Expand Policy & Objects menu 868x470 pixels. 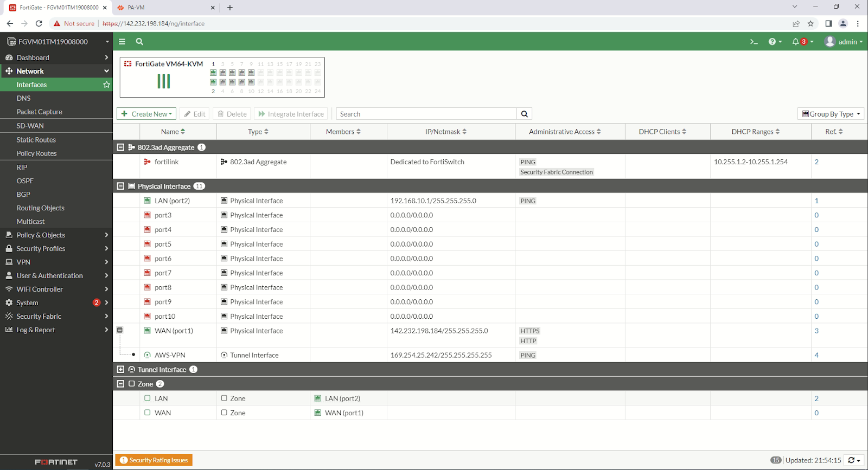[x=56, y=235]
